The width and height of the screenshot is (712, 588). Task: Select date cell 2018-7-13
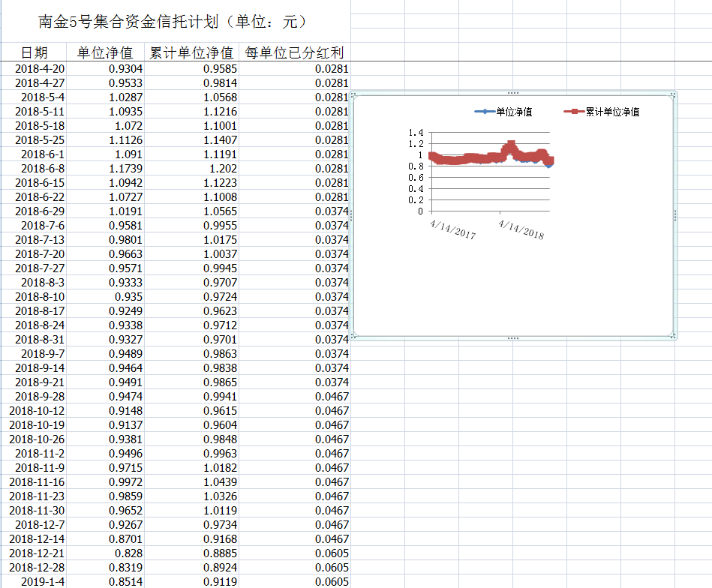pyautogui.click(x=34, y=240)
